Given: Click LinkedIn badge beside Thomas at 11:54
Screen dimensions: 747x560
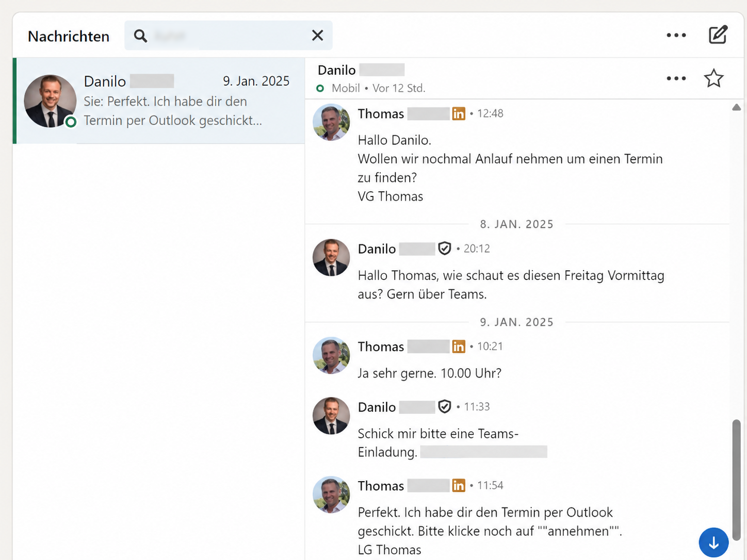Looking at the screenshot, I should pyautogui.click(x=458, y=485).
